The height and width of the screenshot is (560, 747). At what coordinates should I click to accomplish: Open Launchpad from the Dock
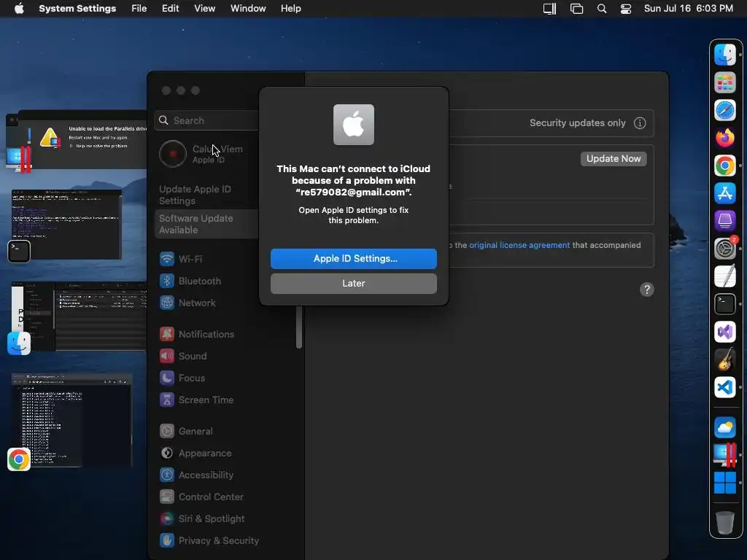(725, 82)
